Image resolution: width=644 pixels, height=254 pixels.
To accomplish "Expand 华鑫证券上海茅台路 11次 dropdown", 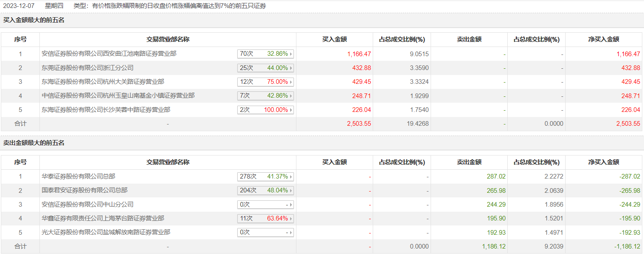I will click(x=265, y=218).
